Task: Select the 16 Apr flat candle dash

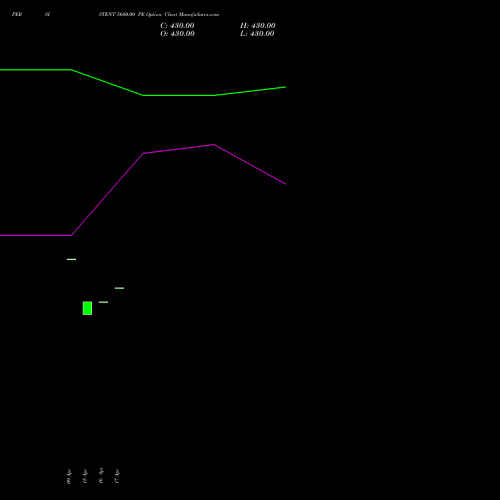Action: click(x=103, y=302)
